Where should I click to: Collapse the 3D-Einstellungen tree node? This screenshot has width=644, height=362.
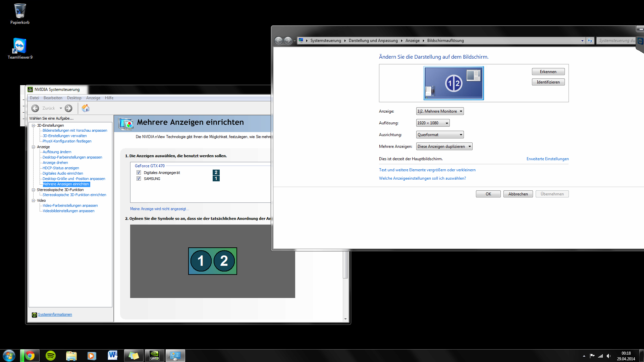pyautogui.click(x=34, y=125)
